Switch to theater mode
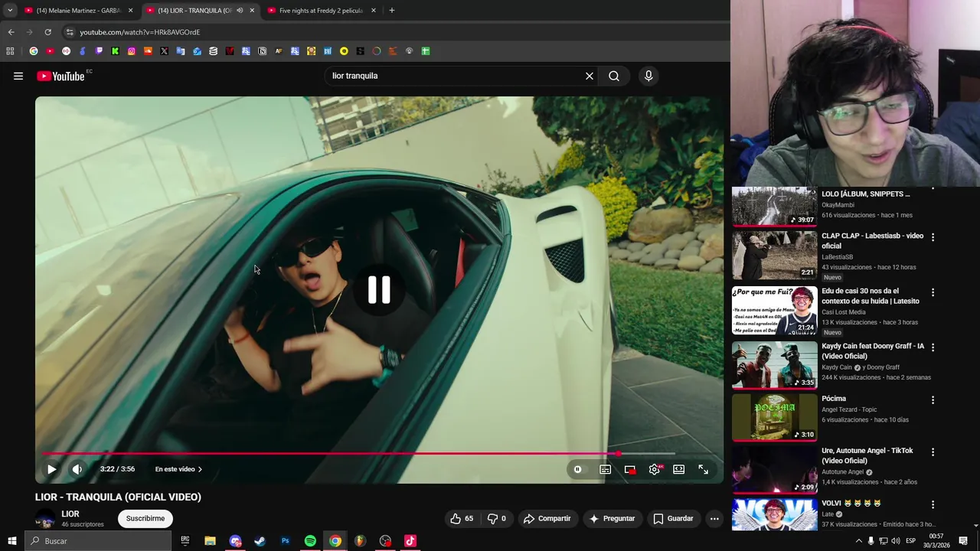The image size is (980, 551). pyautogui.click(x=678, y=469)
